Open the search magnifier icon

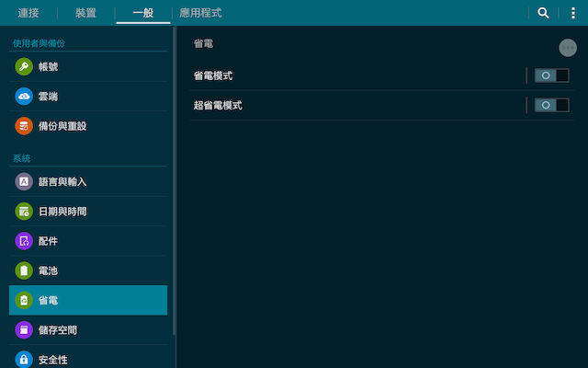(x=543, y=13)
